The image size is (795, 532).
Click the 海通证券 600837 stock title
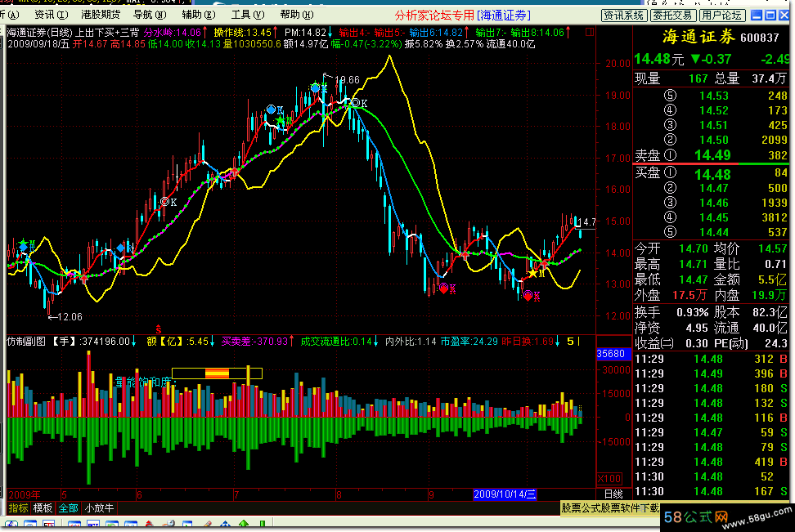click(x=720, y=37)
